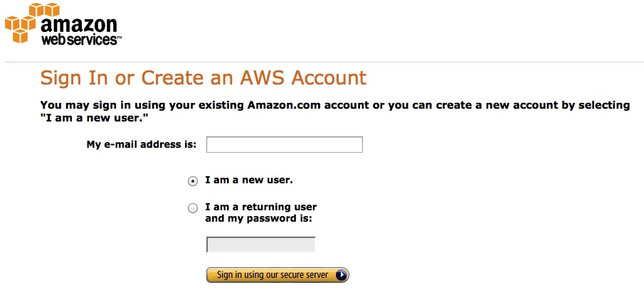Image resolution: width=644 pixels, height=292 pixels.
Task: Click the "and my password is:" label line
Action: click(x=259, y=219)
